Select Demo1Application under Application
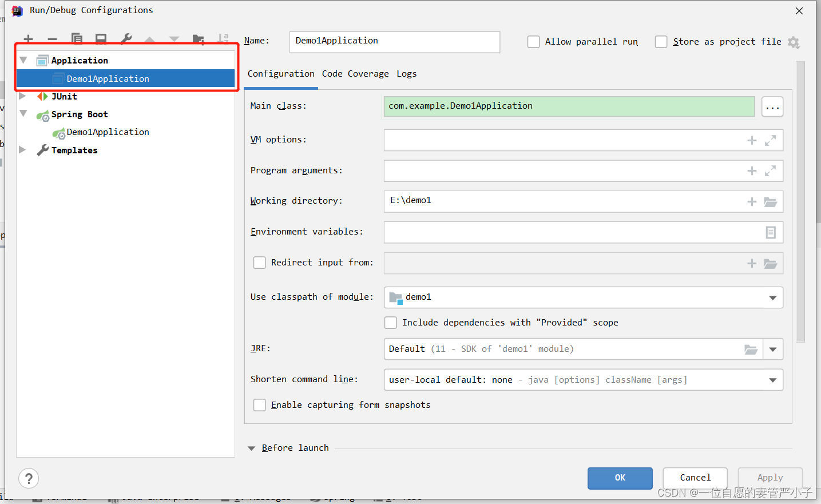Viewport: 821px width, 504px height. point(126,79)
